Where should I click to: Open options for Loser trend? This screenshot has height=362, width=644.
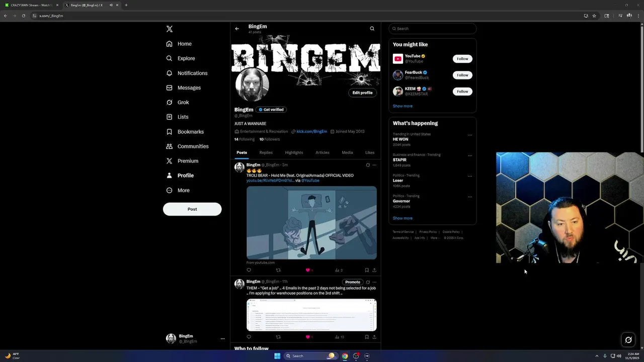coord(470,176)
